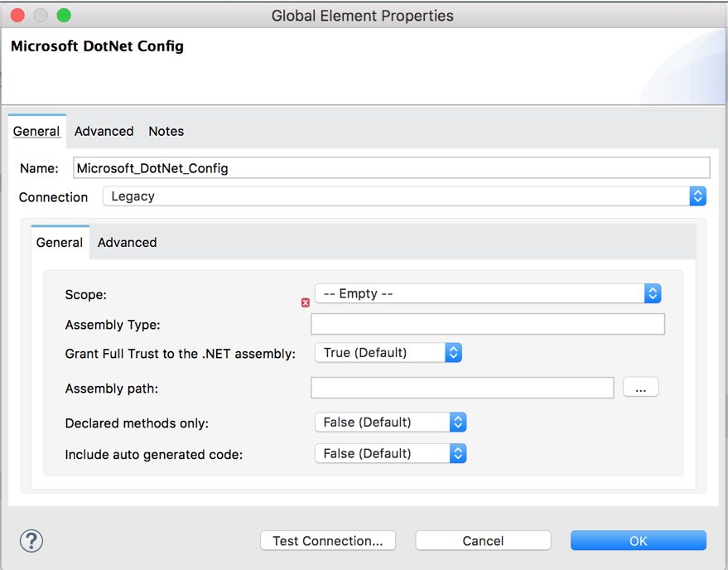Change the Declared methods only setting
728x570 pixels.
click(x=381, y=422)
